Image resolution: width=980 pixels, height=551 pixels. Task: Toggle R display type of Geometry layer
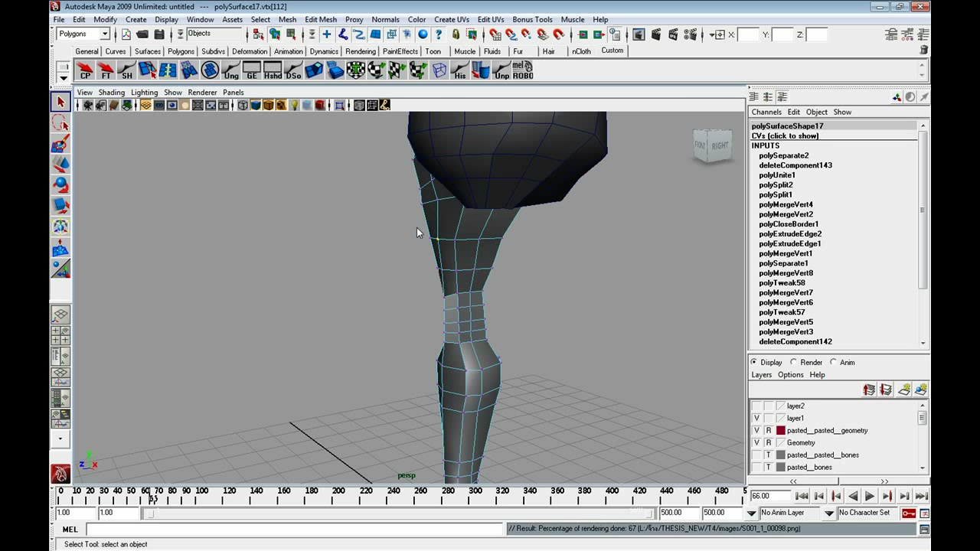[769, 443]
